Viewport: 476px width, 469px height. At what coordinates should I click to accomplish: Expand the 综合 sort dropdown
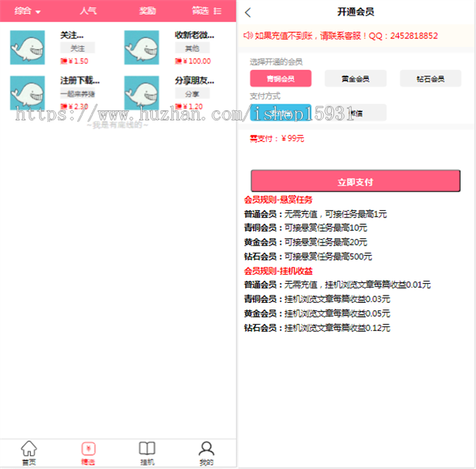click(x=27, y=11)
